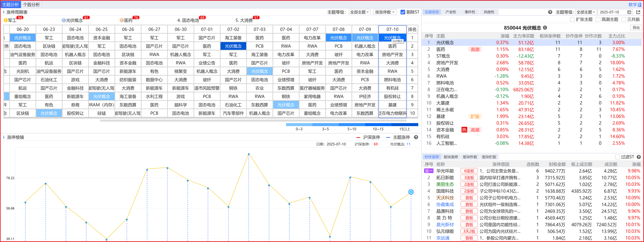The height and width of the screenshot is (242, 644).
Task: Click the silver medal icon before top 光伏概念
Action: coord(64,20)
